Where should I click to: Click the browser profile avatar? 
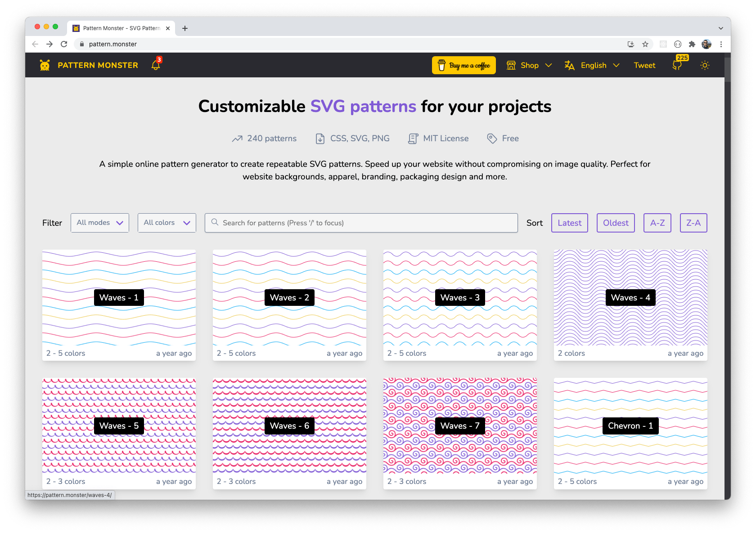click(706, 44)
